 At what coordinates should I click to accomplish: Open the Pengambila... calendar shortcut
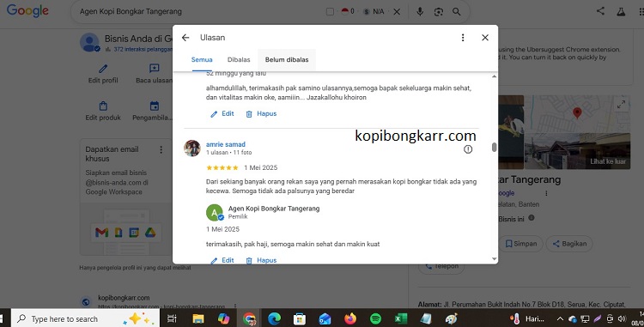[x=153, y=112]
